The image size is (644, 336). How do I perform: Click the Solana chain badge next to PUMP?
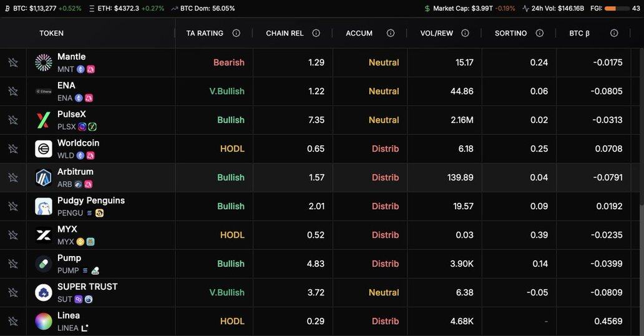click(85, 270)
